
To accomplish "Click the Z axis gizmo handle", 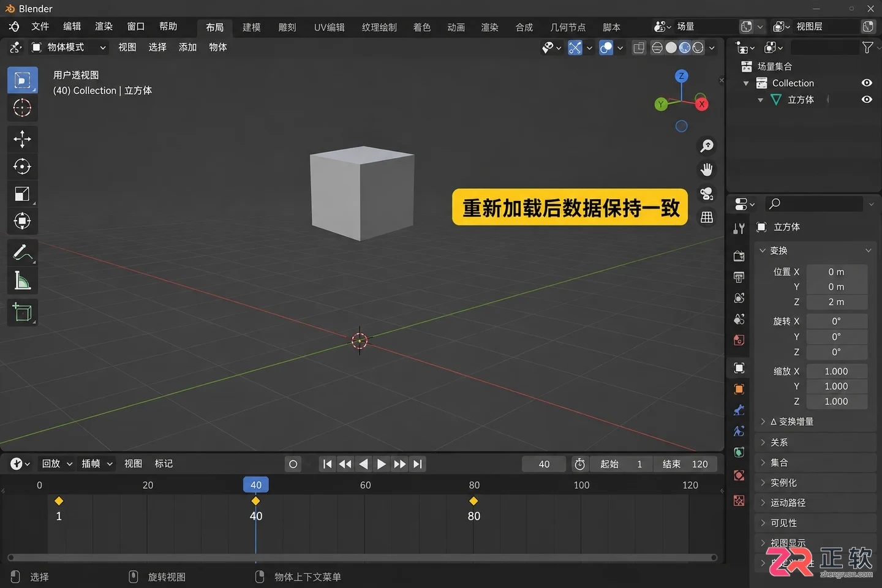I will tap(681, 76).
